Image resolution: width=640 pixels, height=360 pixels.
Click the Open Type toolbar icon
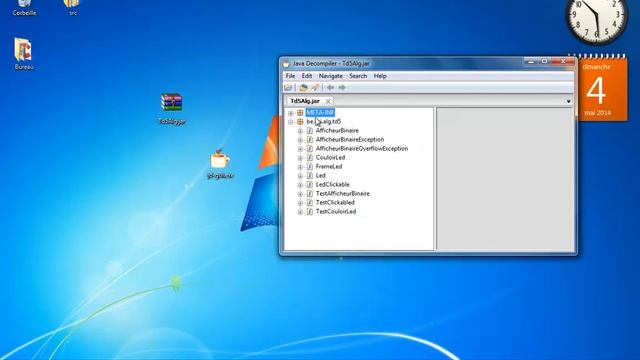point(303,87)
